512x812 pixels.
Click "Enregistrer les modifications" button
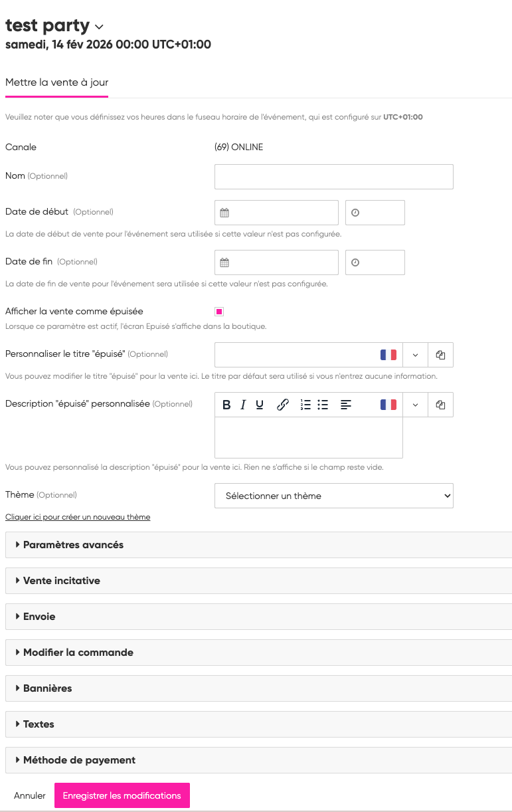[x=122, y=795]
